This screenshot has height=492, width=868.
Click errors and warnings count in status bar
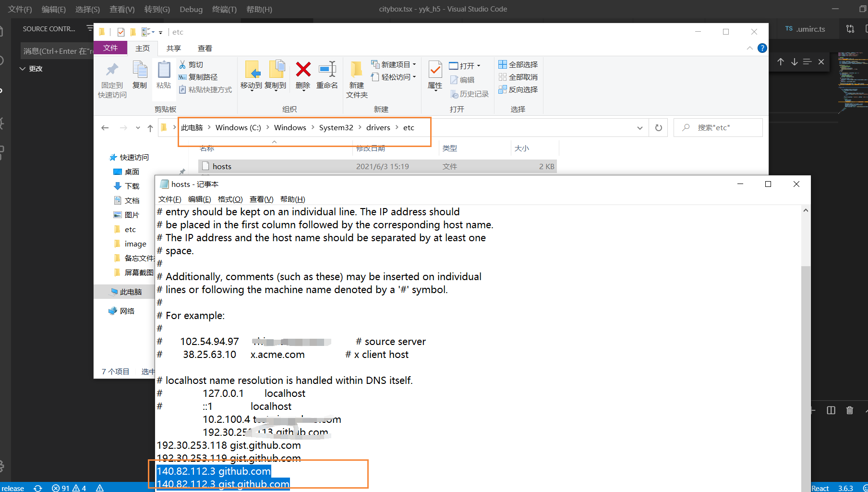tap(69, 488)
